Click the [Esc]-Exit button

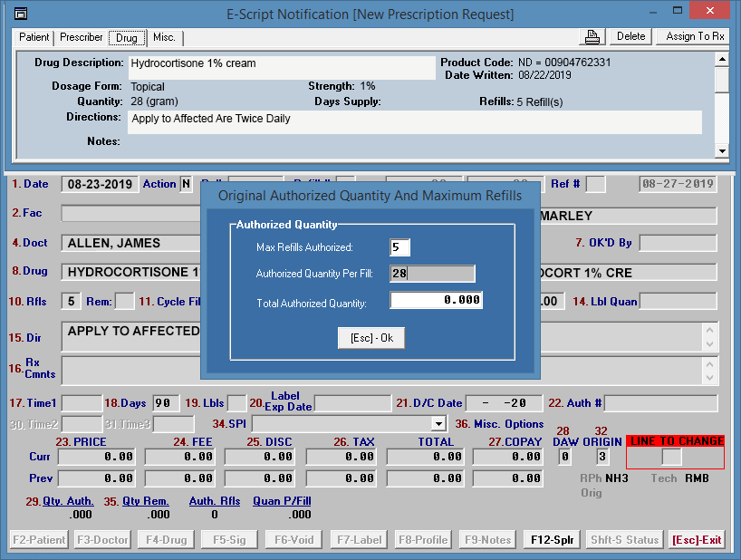pyautogui.click(x=697, y=540)
